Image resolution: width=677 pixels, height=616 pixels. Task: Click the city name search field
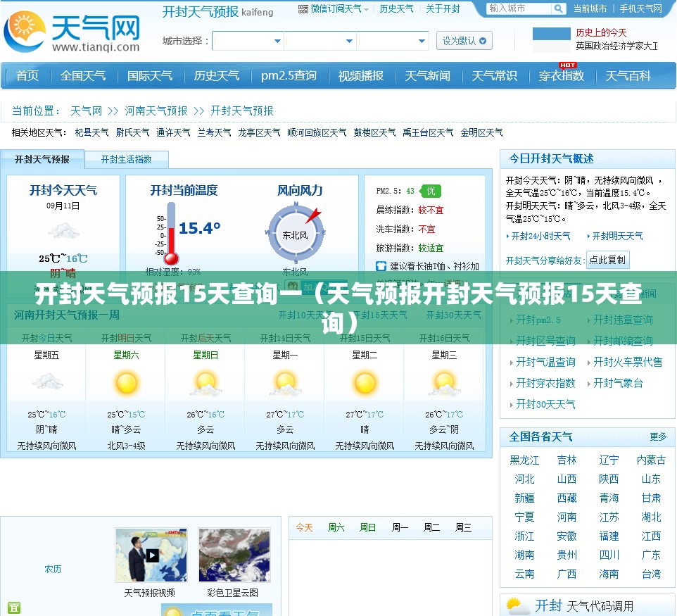coord(519,8)
